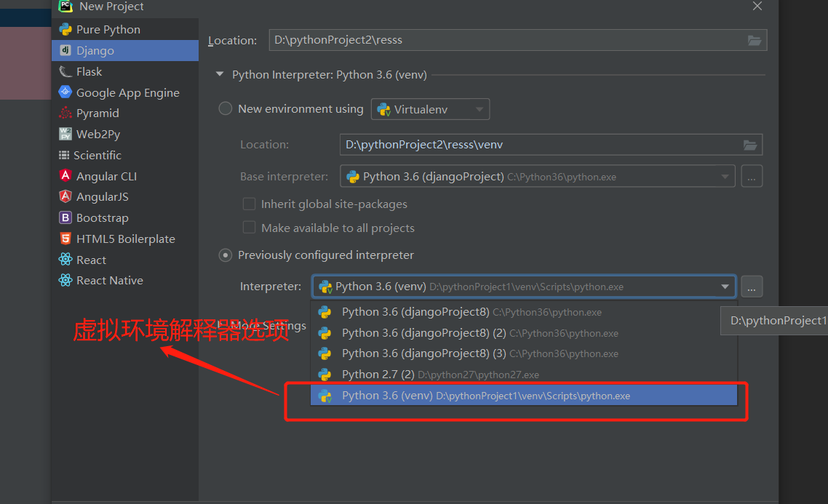Open the Virtualenv environment type dropdown

pyautogui.click(x=430, y=109)
